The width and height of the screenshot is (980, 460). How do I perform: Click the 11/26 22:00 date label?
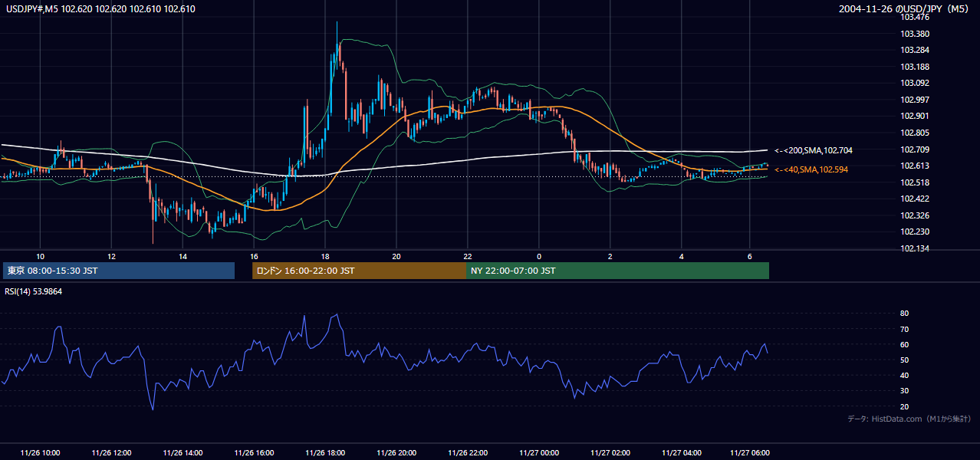tap(468, 452)
